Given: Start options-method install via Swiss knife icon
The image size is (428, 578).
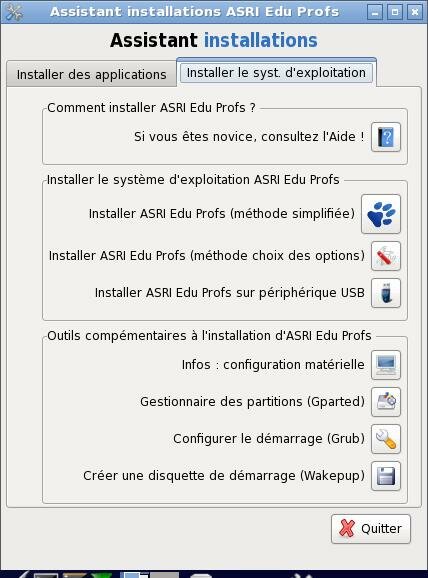Looking at the screenshot, I should 386,256.
